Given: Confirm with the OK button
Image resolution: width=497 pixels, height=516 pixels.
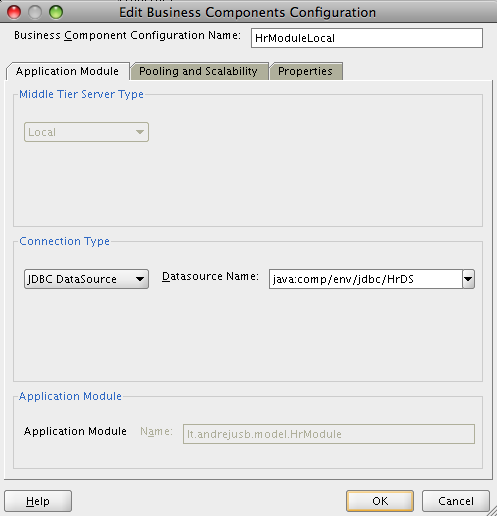Looking at the screenshot, I should tap(380, 501).
